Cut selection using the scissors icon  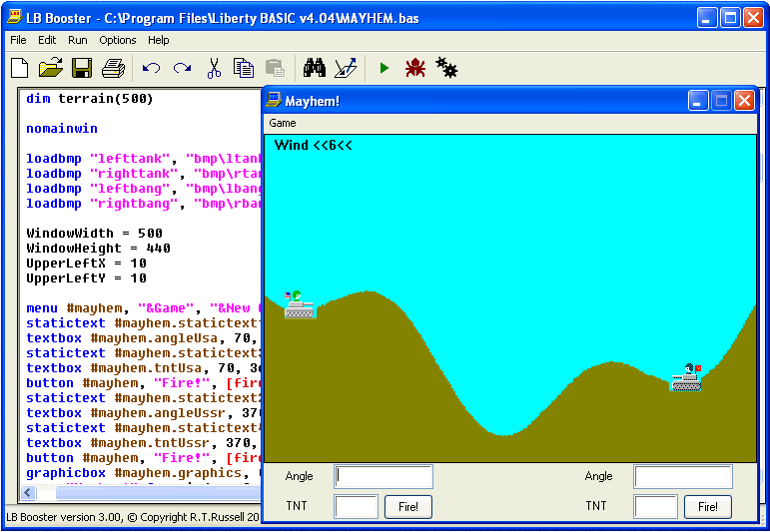(213, 68)
